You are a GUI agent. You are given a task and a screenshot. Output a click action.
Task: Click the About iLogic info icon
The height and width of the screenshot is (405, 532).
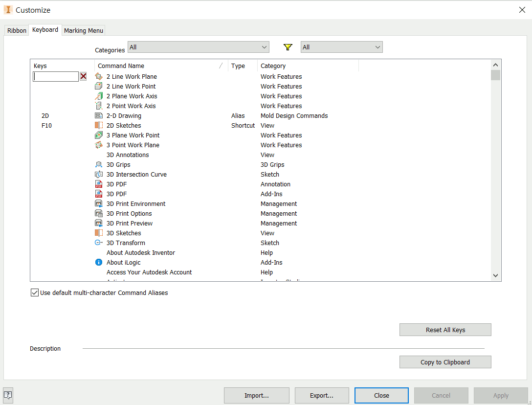pos(98,263)
